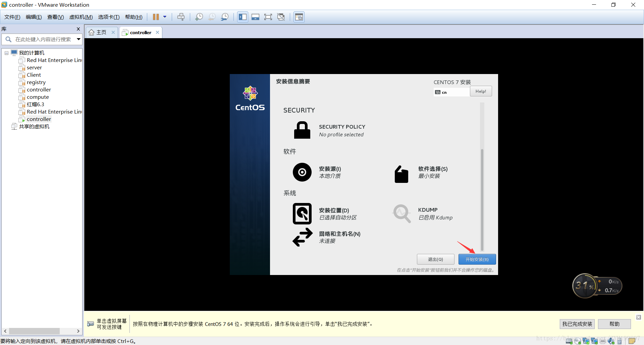Open the library search filter dropdown arrow
644x345 pixels.
pyautogui.click(x=78, y=39)
